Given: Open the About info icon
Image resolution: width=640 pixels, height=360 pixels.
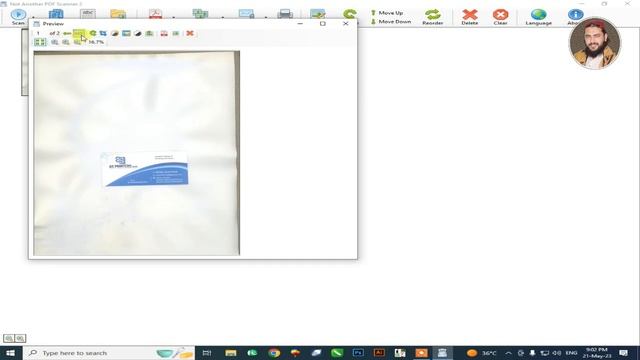Looking at the screenshot, I should pyautogui.click(x=575, y=16).
